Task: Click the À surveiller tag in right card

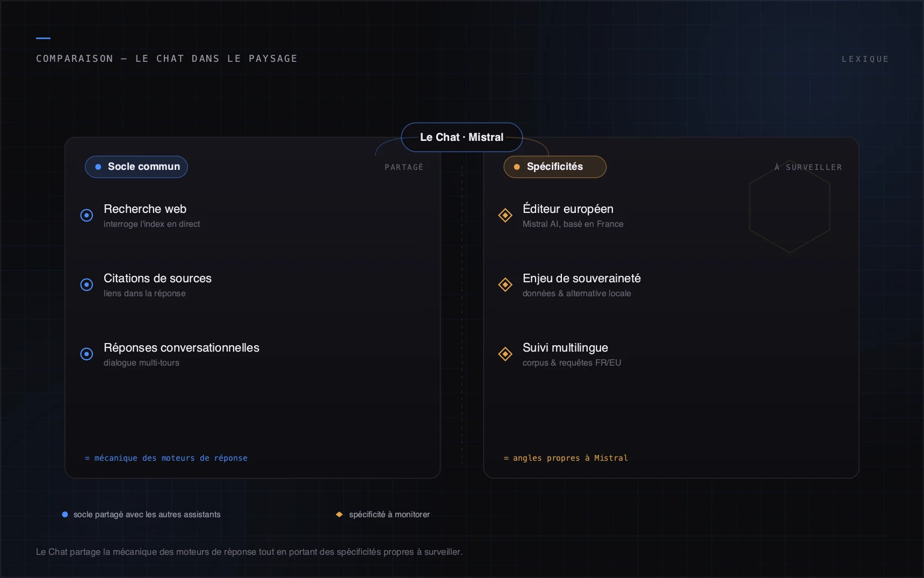Action: coord(808,167)
